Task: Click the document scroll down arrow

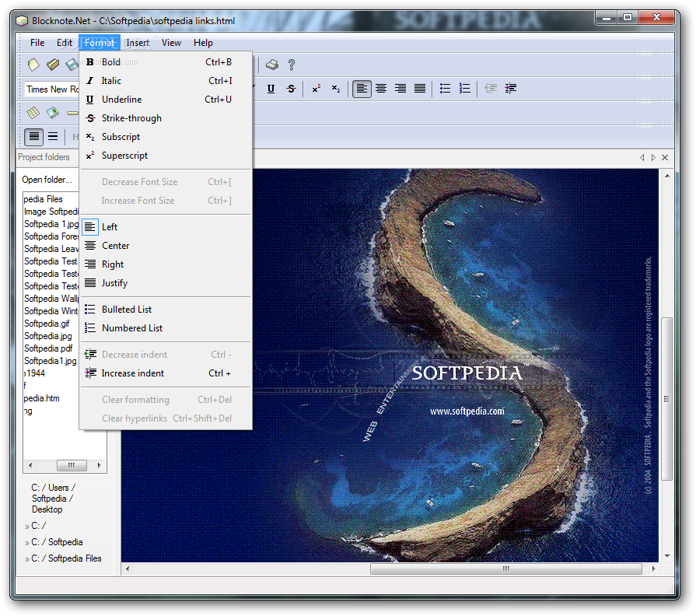Action: point(667,556)
